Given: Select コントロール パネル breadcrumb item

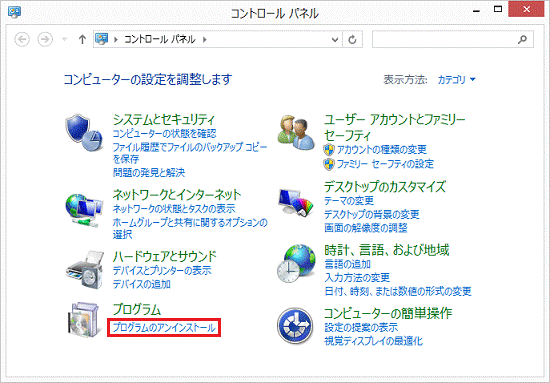Looking at the screenshot, I should tap(160, 39).
